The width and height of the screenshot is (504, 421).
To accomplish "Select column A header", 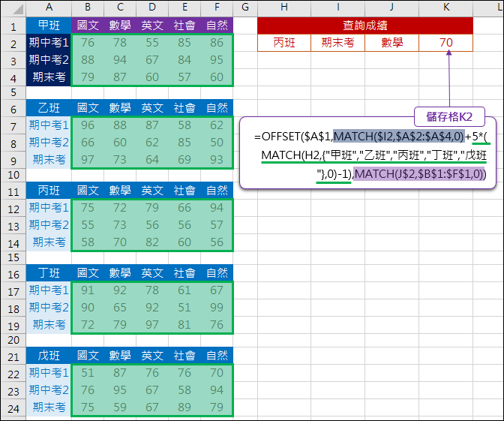I will [x=49, y=7].
